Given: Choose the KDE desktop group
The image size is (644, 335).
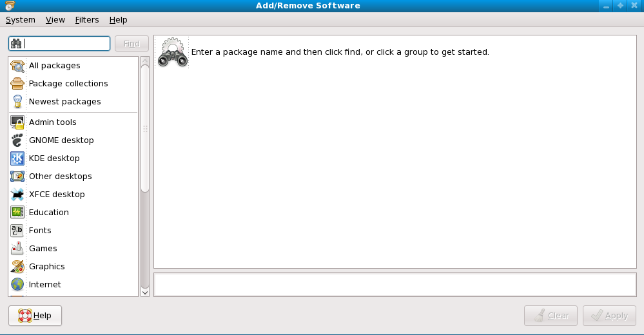Looking at the screenshot, I should click(x=73, y=158).
